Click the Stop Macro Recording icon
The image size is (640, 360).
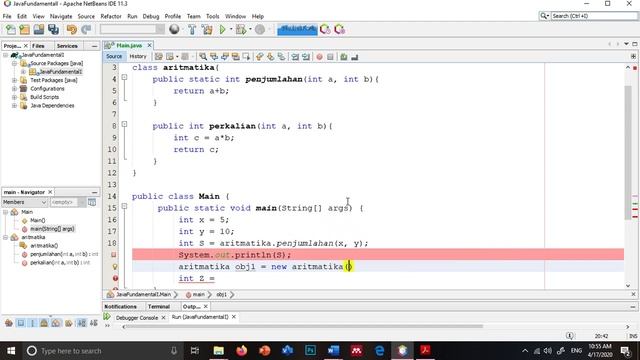(330, 57)
